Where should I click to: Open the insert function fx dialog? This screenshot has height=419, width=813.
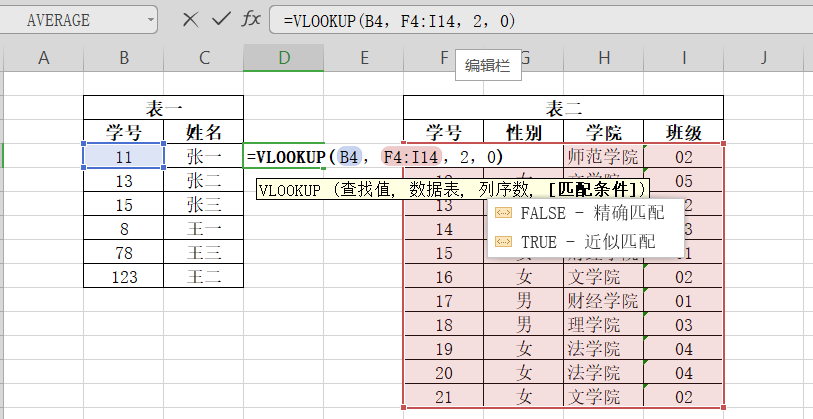pyautogui.click(x=251, y=20)
